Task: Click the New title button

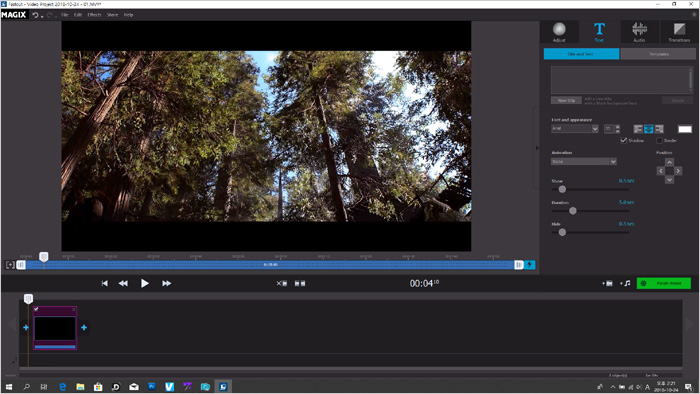Action: tap(566, 100)
